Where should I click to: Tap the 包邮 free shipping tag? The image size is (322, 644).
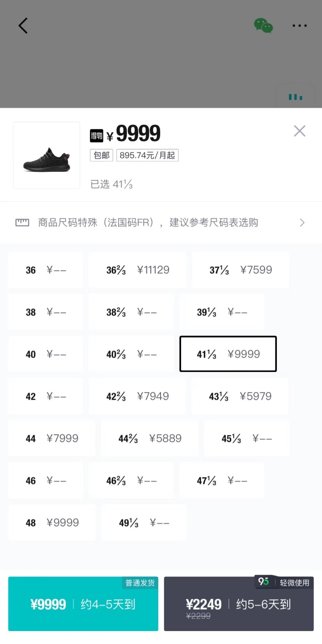[x=101, y=155]
